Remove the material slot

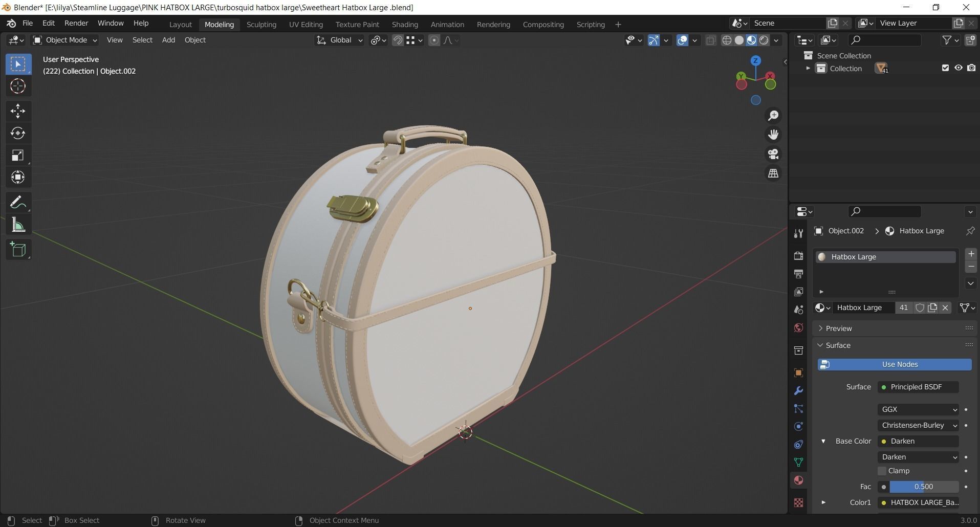tap(970, 267)
